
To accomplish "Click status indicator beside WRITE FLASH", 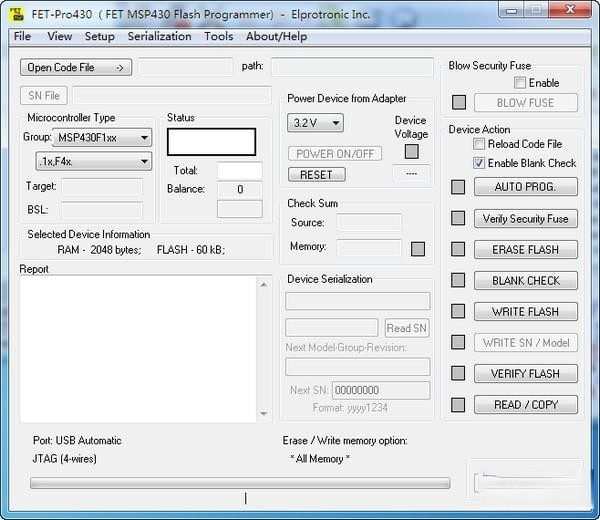I will [x=458, y=311].
